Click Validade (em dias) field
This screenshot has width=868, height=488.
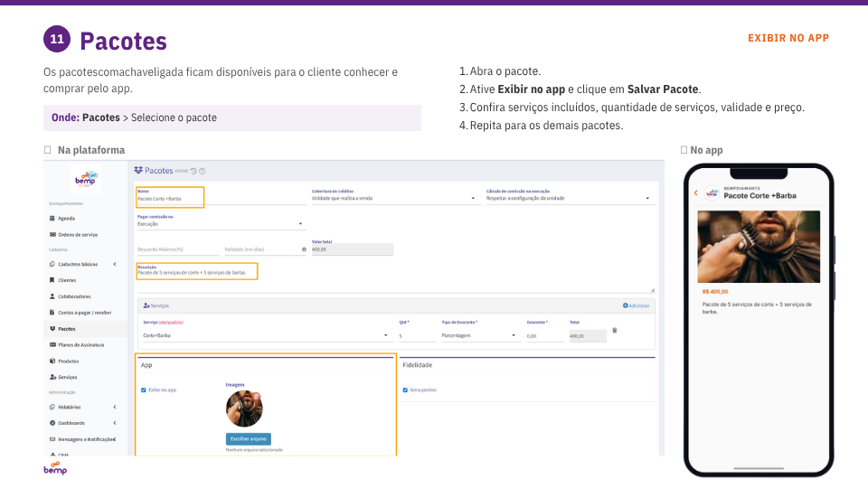(262, 249)
